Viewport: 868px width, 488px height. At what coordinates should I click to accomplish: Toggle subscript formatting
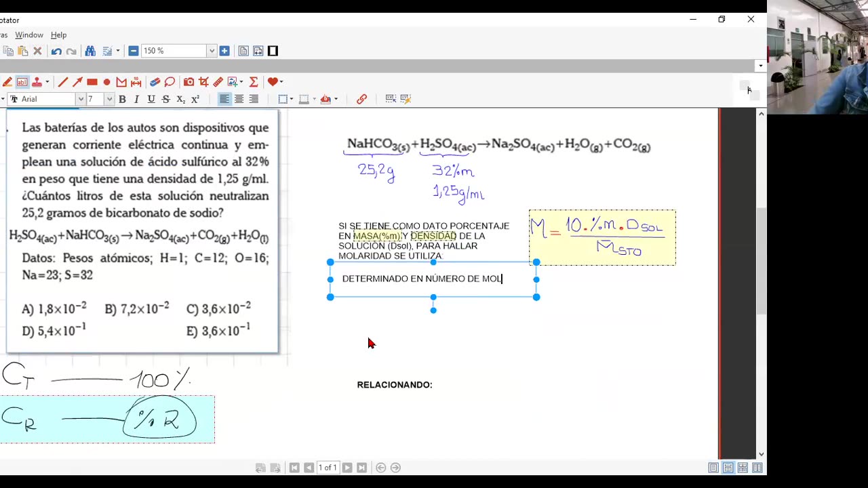pos(180,99)
